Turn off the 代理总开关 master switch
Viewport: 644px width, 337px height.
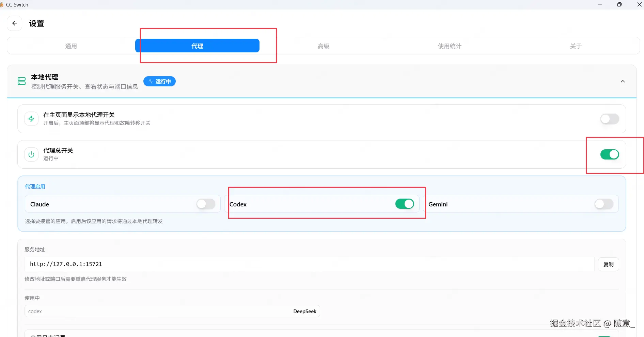(610, 154)
